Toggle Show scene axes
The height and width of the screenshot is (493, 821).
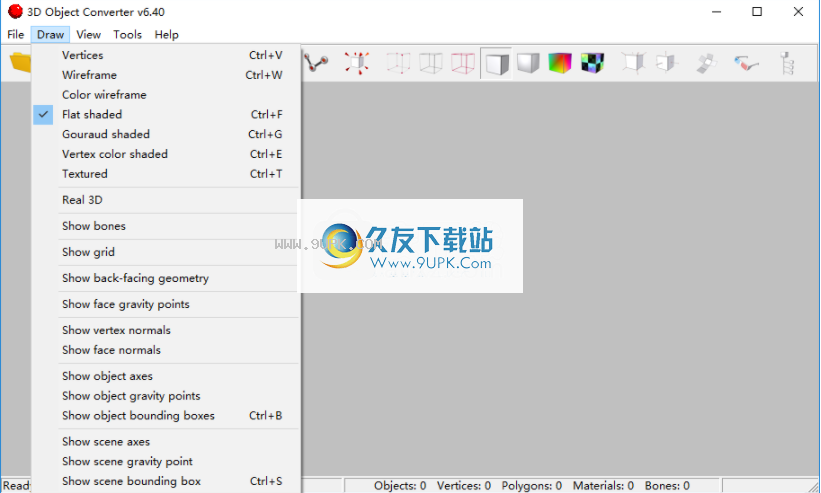coord(166,442)
